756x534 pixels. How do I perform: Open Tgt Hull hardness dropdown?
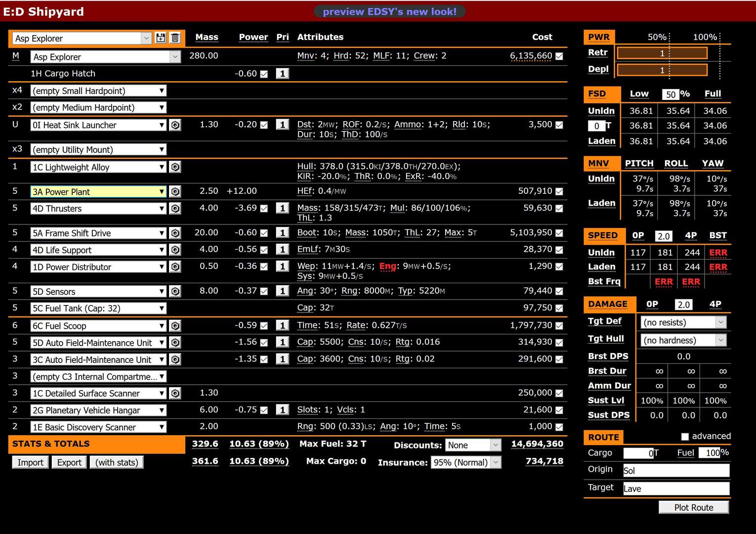click(683, 340)
